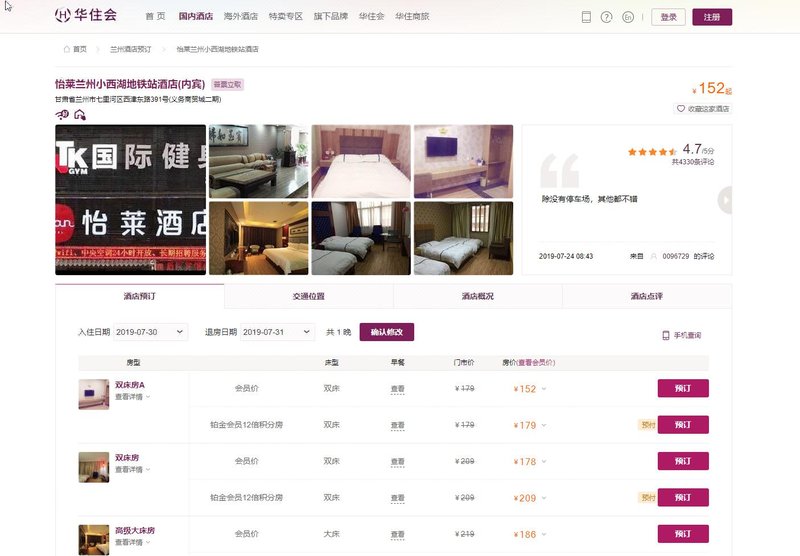Select 海外酒店 in the top navigation
Image resolution: width=800 pixels, height=556 pixels.
(x=240, y=17)
